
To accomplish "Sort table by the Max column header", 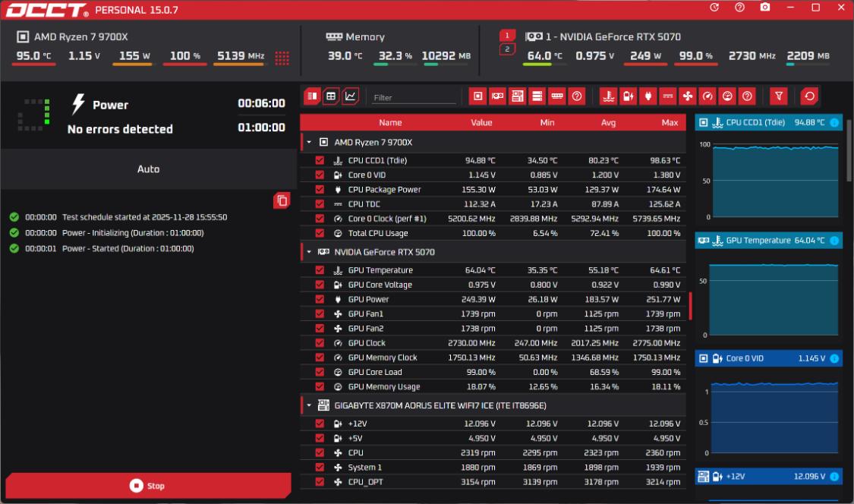I will [669, 122].
